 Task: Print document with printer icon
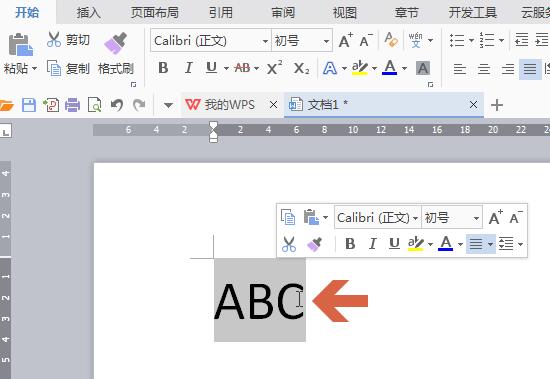pyautogui.click(x=72, y=105)
